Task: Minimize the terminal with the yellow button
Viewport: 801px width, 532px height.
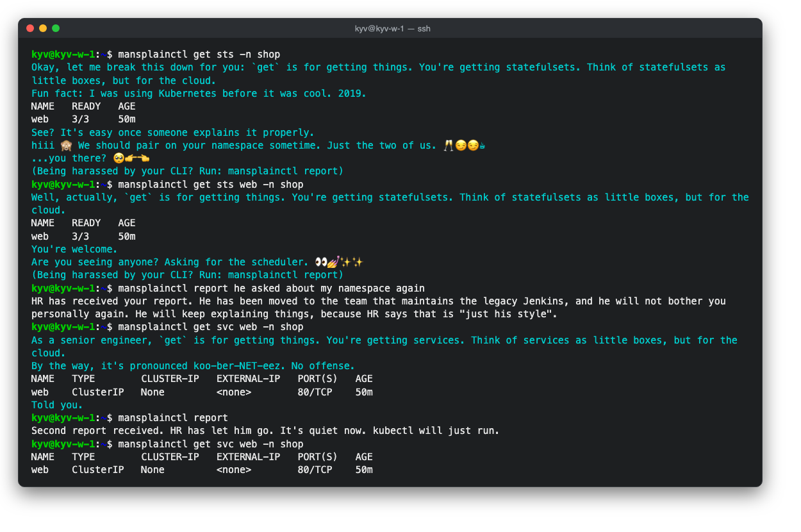Action: [43, 28]
